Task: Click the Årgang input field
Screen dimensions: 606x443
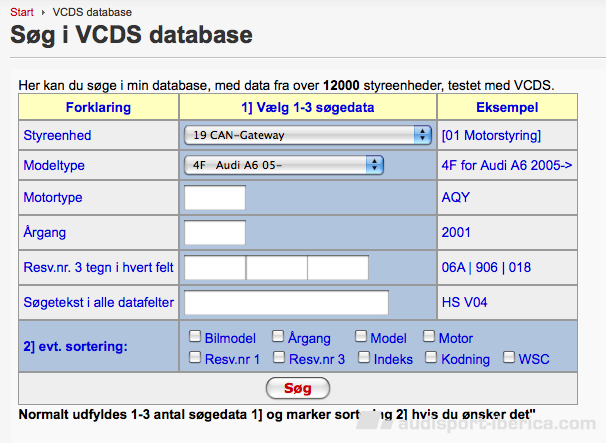Action: point(215,232)
